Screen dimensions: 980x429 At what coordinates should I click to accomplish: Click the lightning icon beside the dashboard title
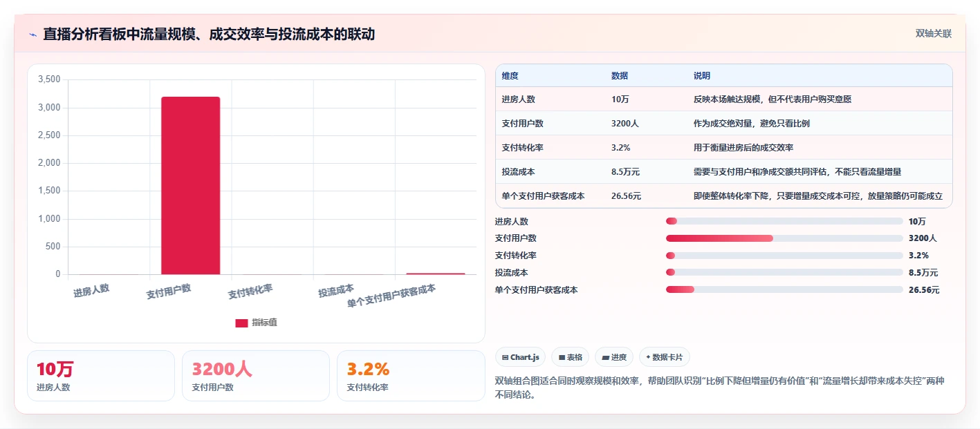coord(33,35)
